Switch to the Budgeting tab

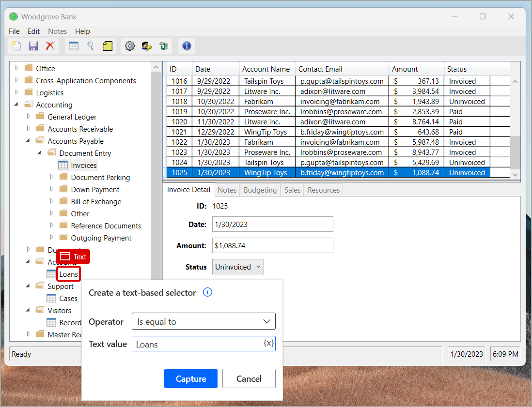(x=260, y=190)
